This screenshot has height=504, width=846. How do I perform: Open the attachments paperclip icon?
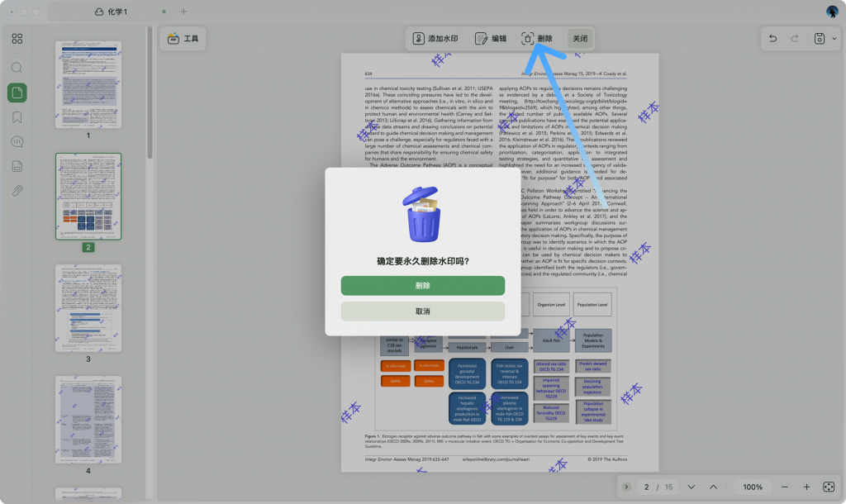17,191
